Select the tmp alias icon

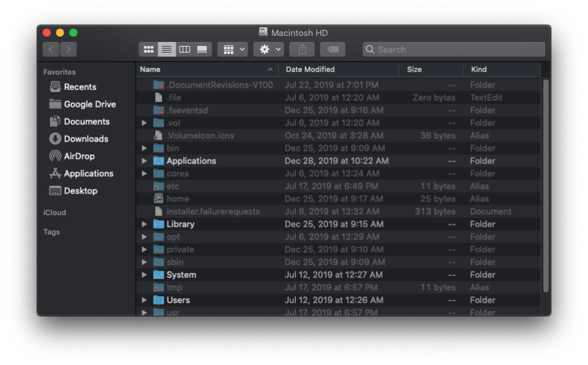pyautogui.click(x=158, y=288)
